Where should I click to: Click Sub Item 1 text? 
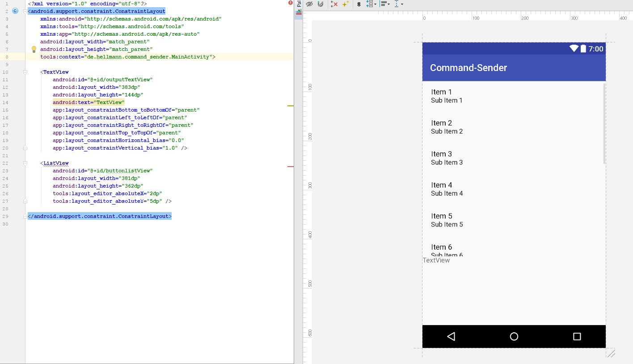coord(447,100)
